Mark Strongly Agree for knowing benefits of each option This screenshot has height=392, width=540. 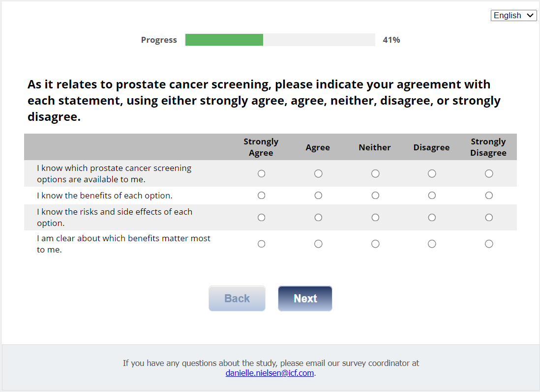tap(261, 196)
